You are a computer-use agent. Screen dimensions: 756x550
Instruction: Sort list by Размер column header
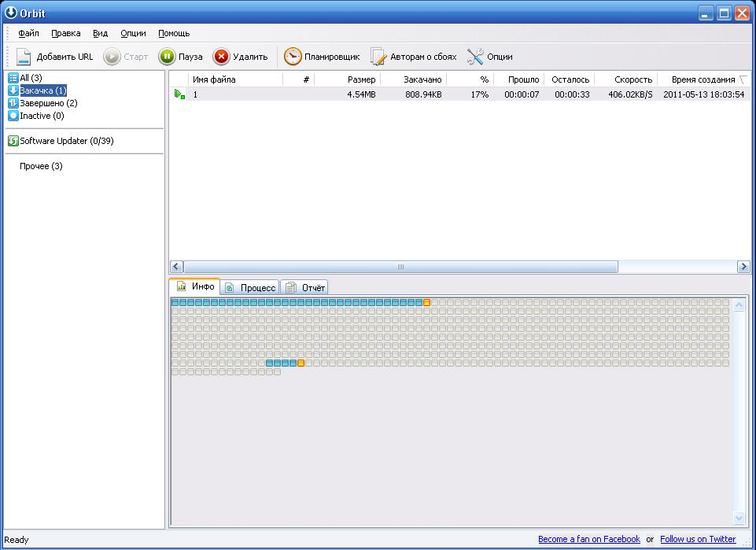[x=361, y=79]
